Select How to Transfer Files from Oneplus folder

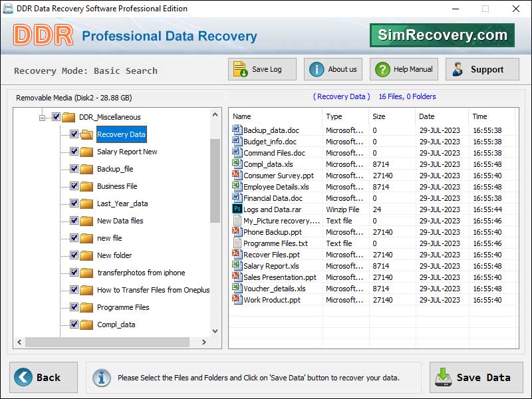(x=154, y=290)
